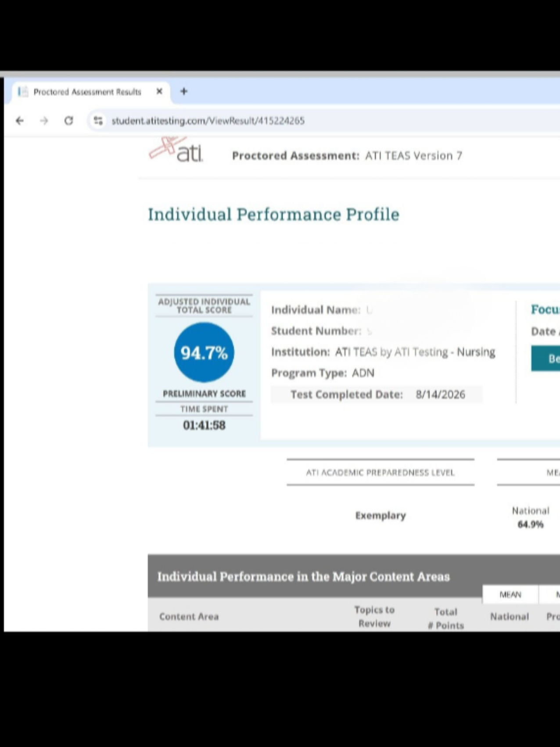Click the ATI logo
The height and width of the screenshot is (747, 560).
[x=176, y=150]
